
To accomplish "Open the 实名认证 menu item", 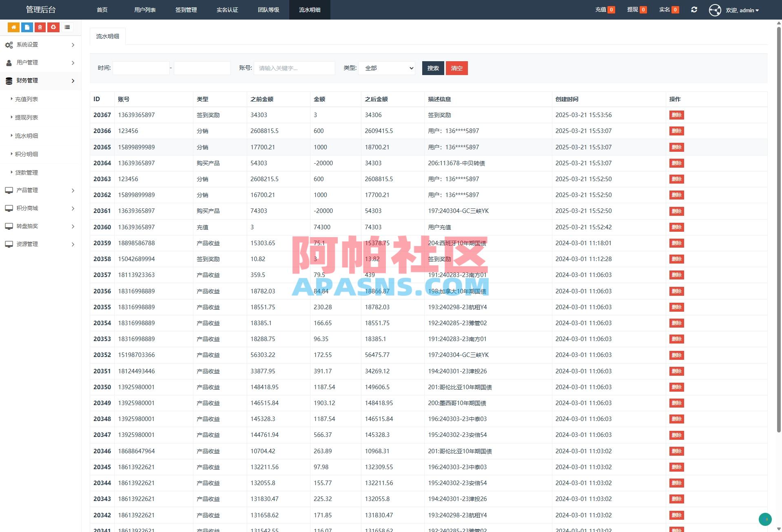I will 227,10.
